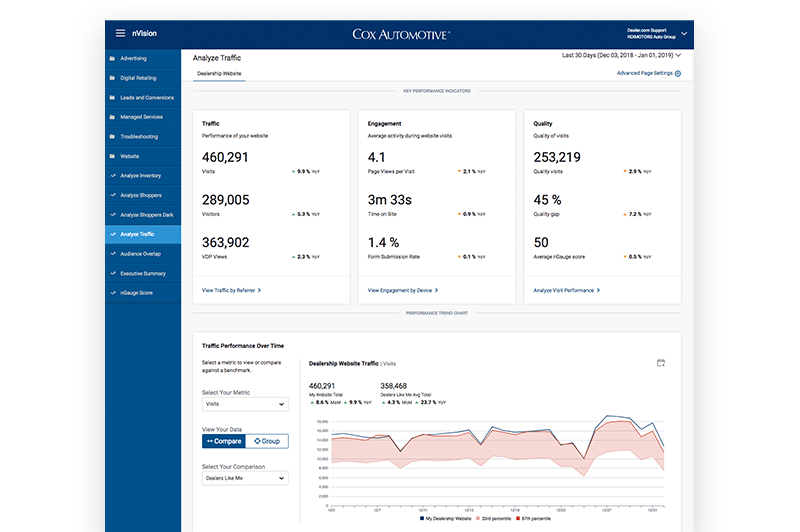Image resolution: width=800 pixels, height=532 pixels.
Task: Open the Select Your Metric Visits dropdown
Action: point(245,404)
